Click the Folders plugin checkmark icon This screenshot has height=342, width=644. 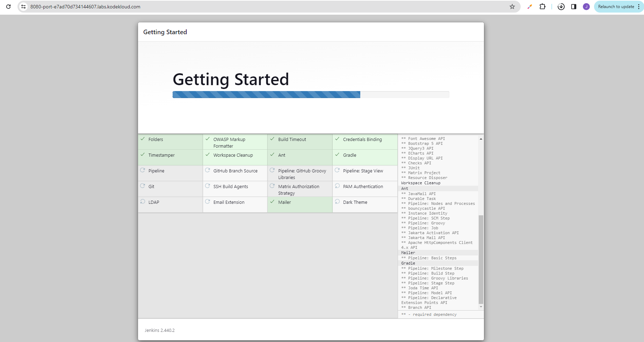143,139
